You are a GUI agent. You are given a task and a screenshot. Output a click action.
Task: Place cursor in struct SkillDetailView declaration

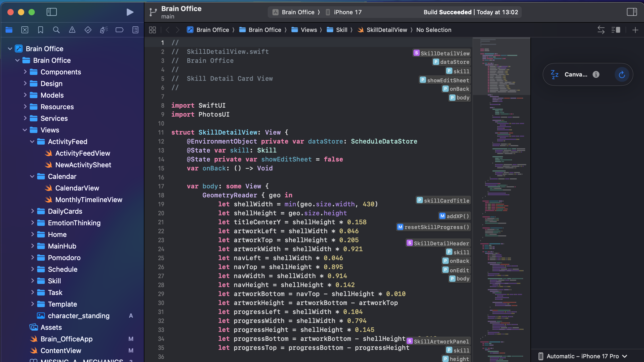click(x=230, y=132)
